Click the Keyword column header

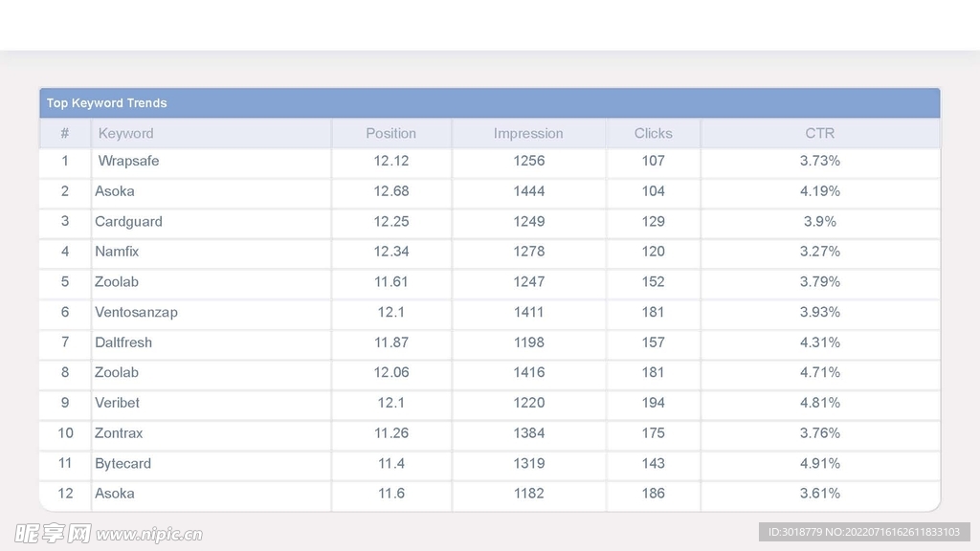(125, 134)
